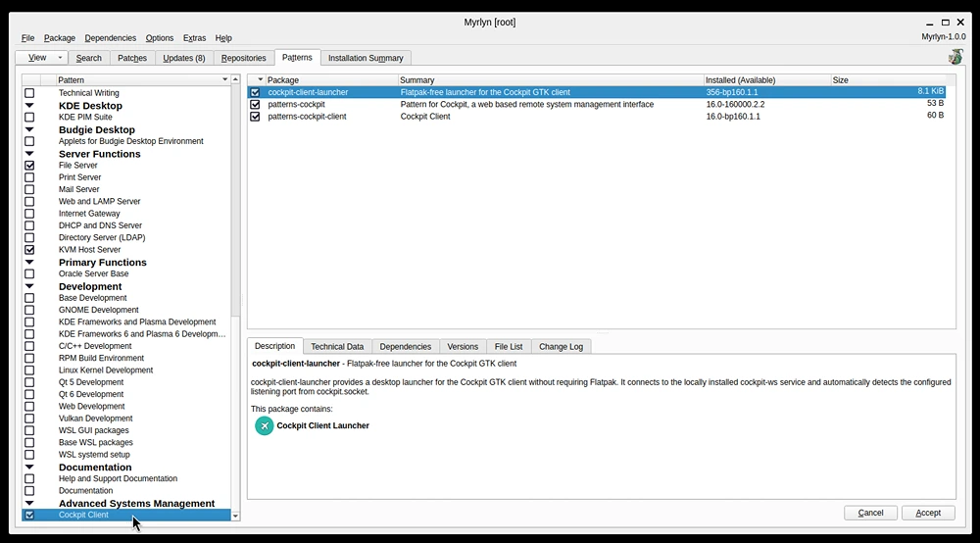Switch to the Updates (8) tab
The width and height of the screenshot is (980, 543).
184,58
